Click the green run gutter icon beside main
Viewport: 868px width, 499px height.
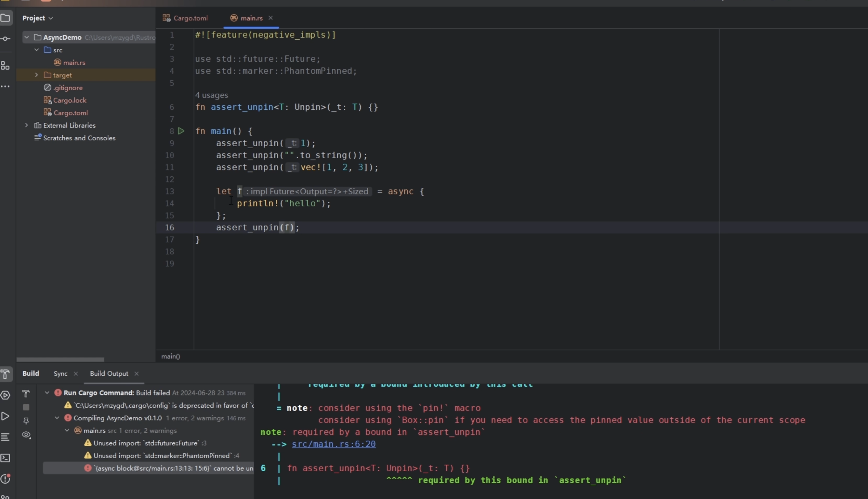[181, 131]
